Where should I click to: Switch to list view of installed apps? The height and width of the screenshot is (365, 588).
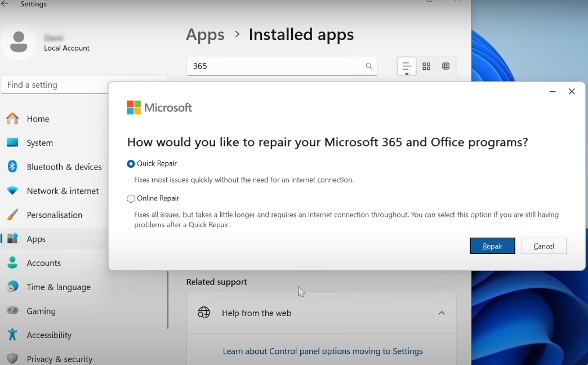pyautogui.click(x=407, y=66)
